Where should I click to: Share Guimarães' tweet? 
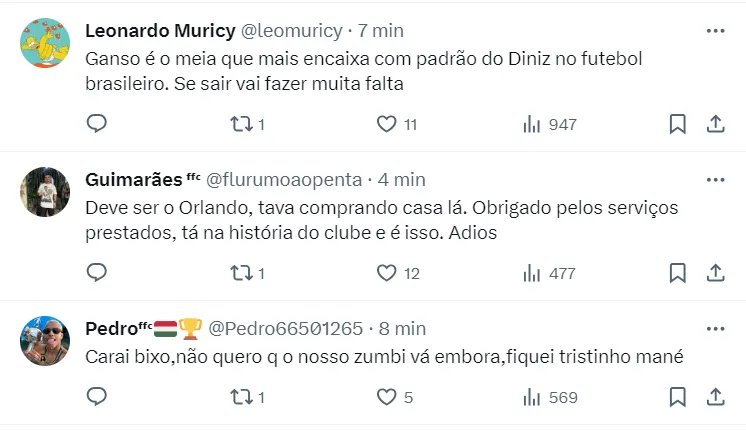pyautogui.click(x=715, y=272)
